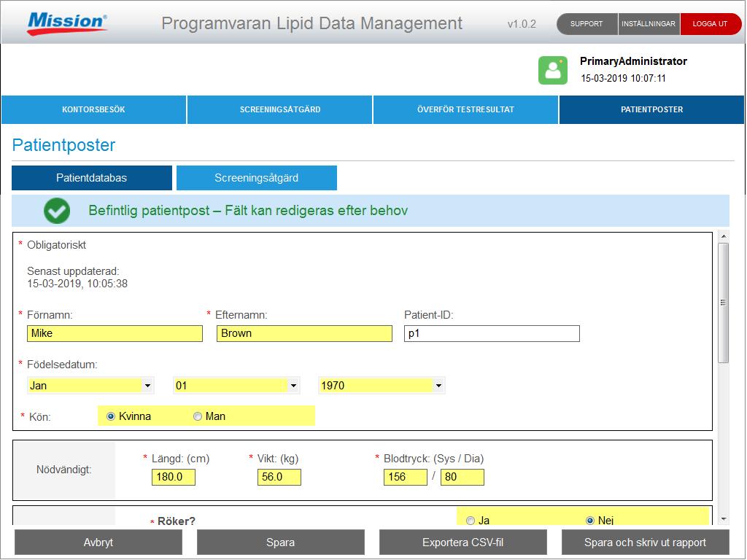Click Spara och skriv ut rapport
The image size is (747, 560).
[x=646, y=542]
